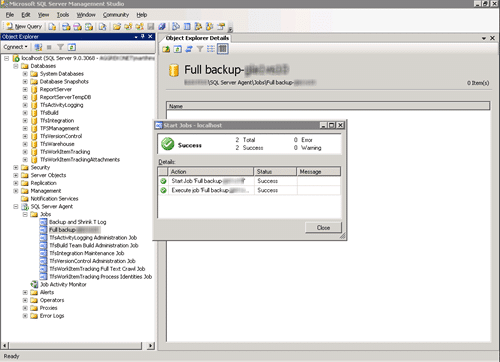The width and height of the screenshot is (500, 362).
Task: Open the Help menu
Action: coord(142,15)
